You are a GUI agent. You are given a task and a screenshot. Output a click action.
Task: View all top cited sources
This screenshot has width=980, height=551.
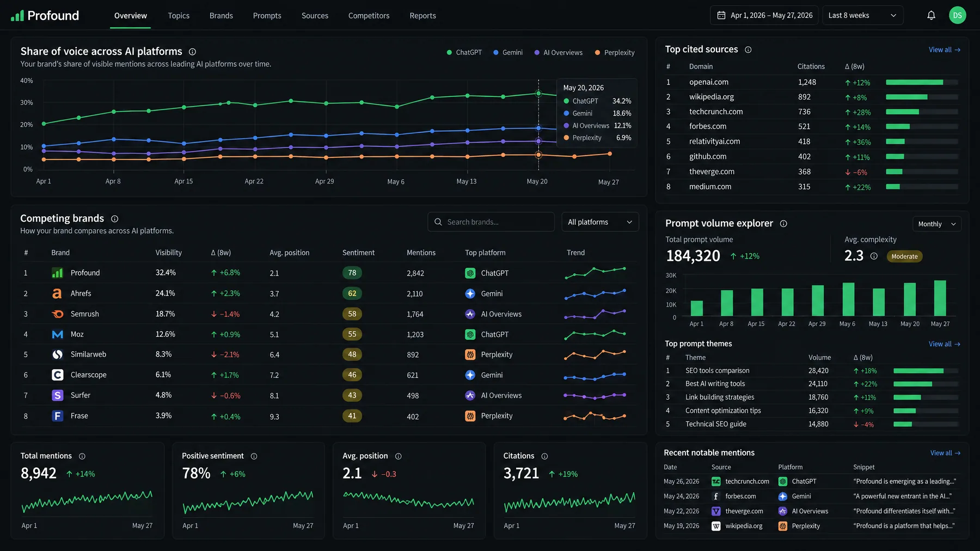point(945,50)
